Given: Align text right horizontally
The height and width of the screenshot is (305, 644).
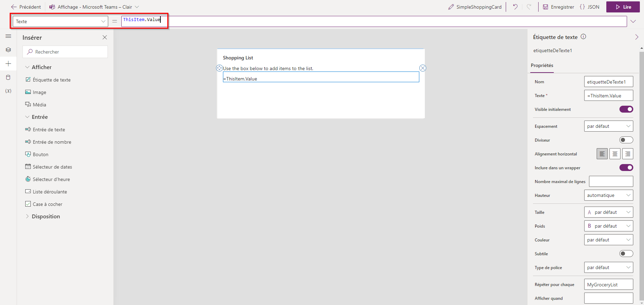Looking at the screenshot, I should click(x=628, y=154).
